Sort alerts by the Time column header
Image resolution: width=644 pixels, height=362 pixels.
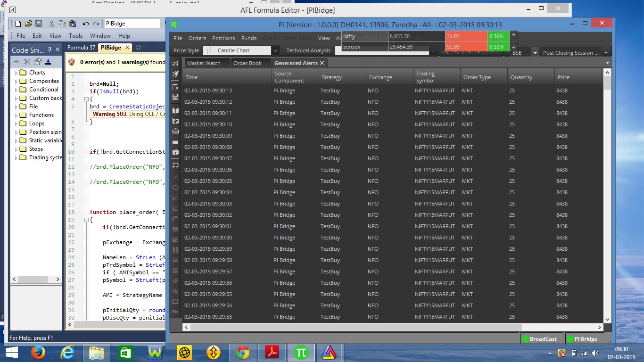227,77
